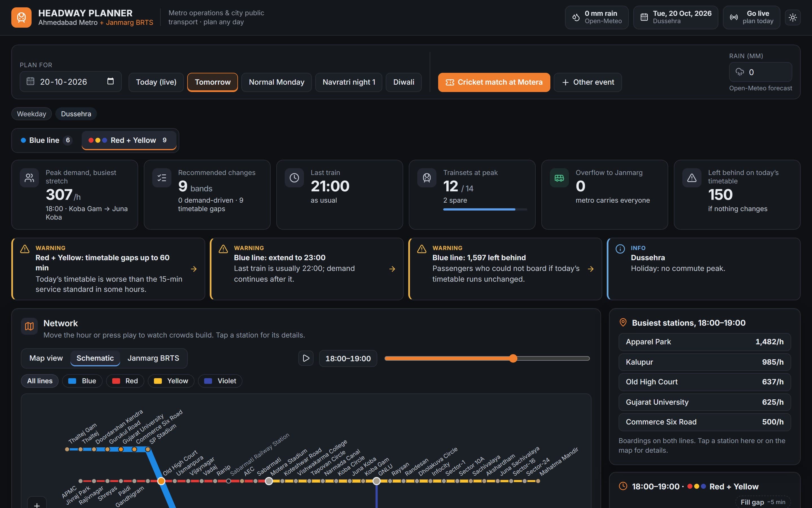Click the train icon on Trainsets at peak card
812x508 pixels.
point(427,178)
